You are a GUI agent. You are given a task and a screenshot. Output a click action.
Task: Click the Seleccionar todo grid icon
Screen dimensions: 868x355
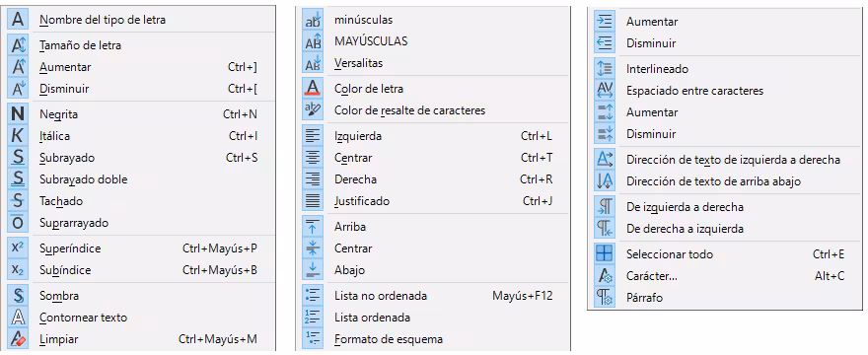605,254
